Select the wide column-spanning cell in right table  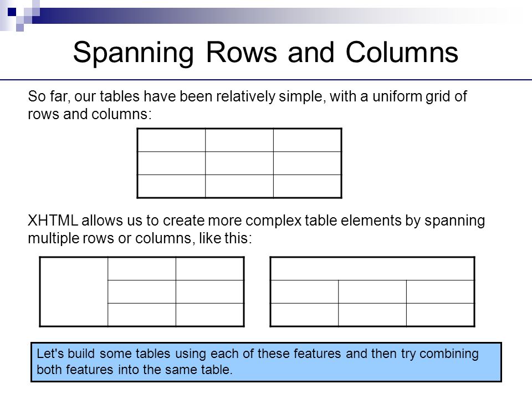(372, 269)
